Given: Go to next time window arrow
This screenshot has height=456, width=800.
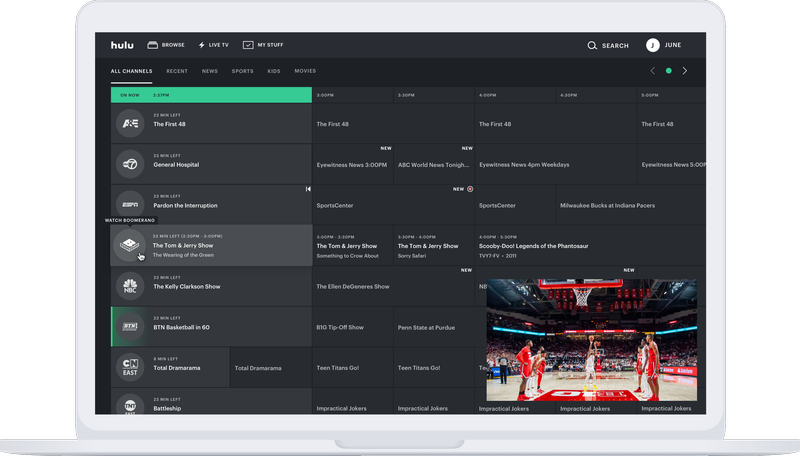Looking at the screenshot, I should [x=685, y=71].
